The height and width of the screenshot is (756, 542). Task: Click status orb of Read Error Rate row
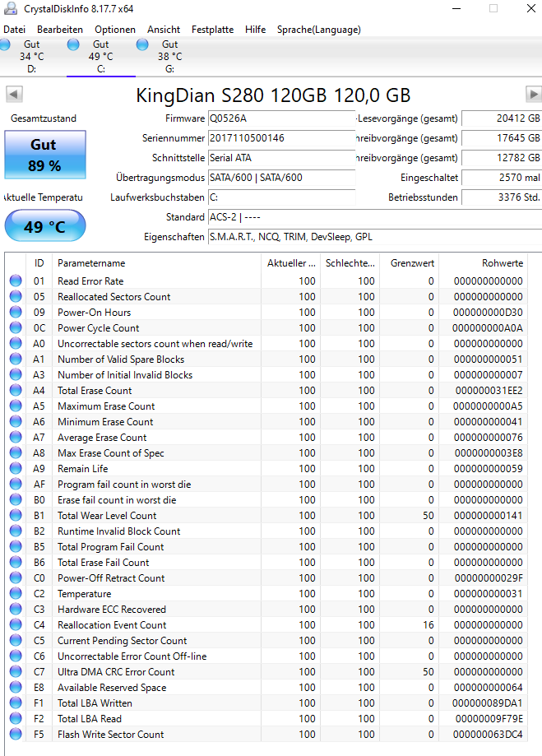[16, 281]
